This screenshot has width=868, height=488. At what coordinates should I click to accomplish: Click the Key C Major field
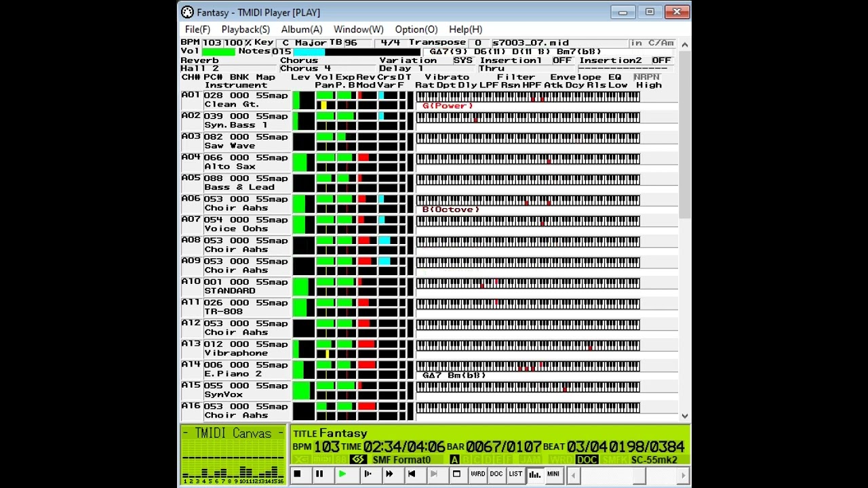point(304,43)
